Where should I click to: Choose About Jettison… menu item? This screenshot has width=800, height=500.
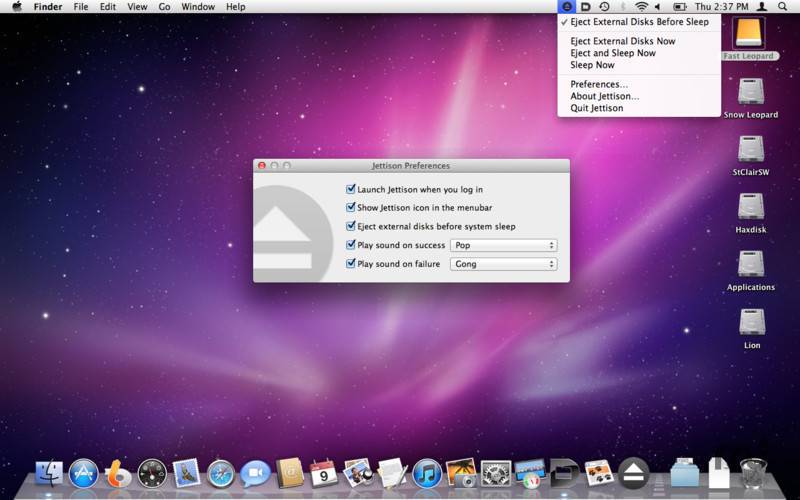[x=639, y=96]
